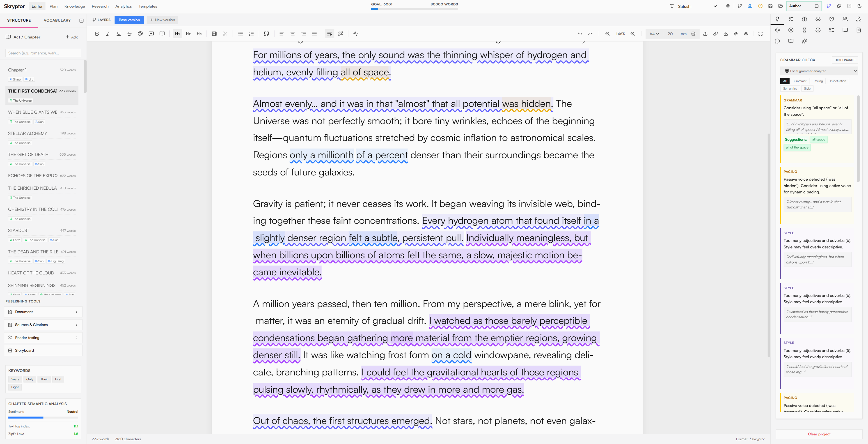Click the activity pulse icon

pyautogui.click(x=356, y=34)
